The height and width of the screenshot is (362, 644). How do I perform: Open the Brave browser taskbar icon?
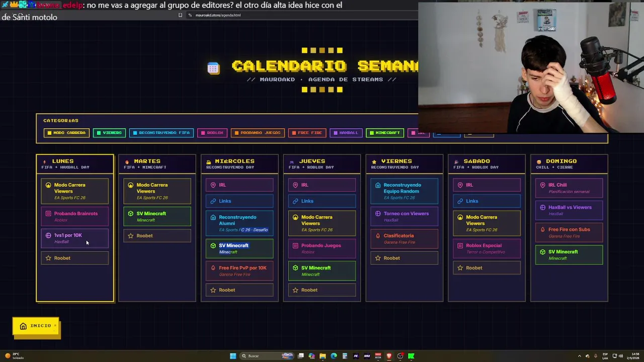(389, 356)
